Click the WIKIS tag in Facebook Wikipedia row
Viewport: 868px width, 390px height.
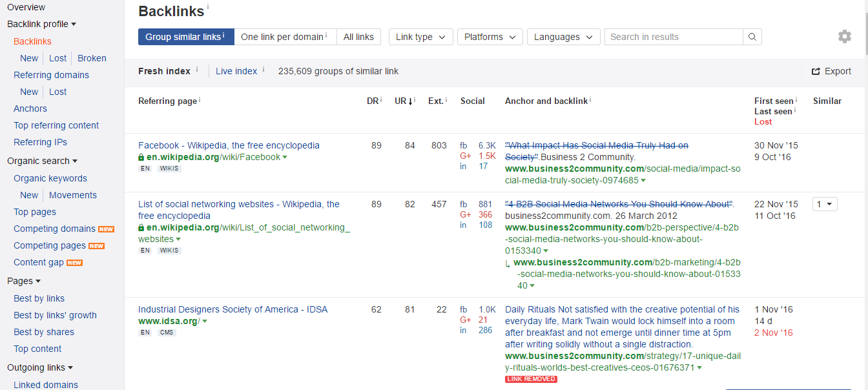[169, 169]
